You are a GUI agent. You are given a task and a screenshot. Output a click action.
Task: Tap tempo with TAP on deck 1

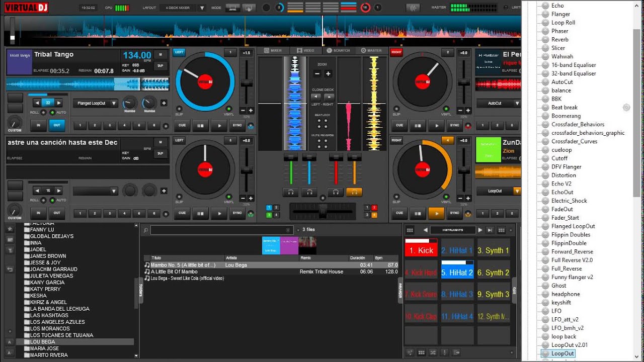point(160,66)
